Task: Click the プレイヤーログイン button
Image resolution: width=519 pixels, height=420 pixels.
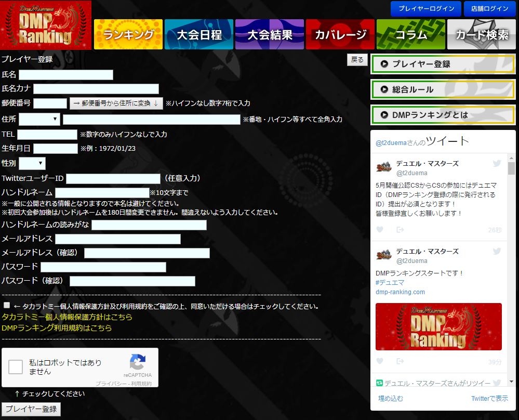Action: click(x=426, y=9)
